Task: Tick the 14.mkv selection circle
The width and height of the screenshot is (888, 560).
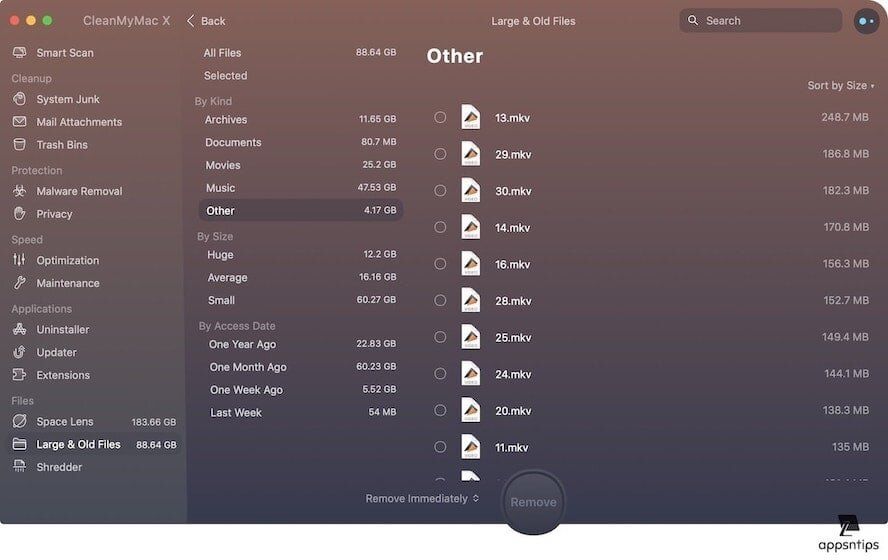Action: click(440, 227)
